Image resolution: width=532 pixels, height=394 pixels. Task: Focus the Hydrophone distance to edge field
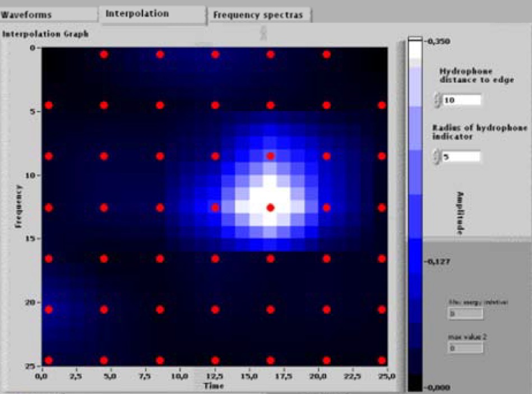pos(461,100)
